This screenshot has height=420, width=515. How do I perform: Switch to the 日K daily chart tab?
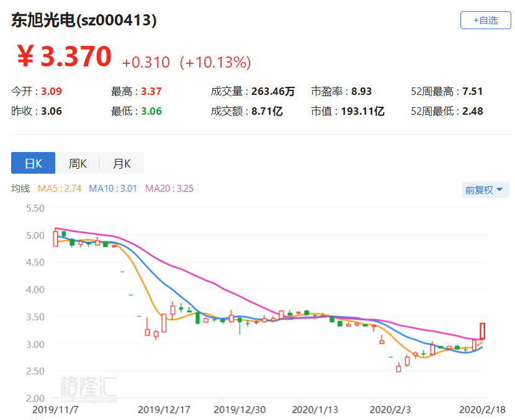(x=33, y=163)
